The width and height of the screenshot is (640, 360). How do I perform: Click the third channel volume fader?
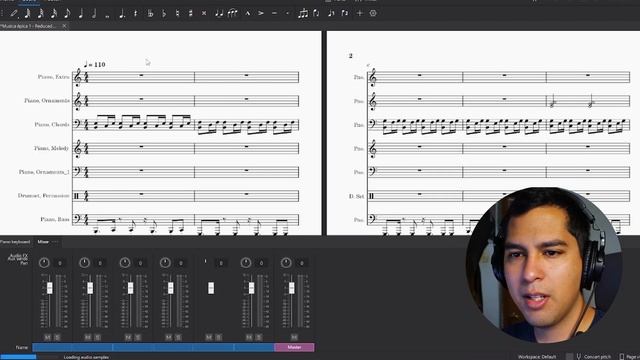coord(130,288)
